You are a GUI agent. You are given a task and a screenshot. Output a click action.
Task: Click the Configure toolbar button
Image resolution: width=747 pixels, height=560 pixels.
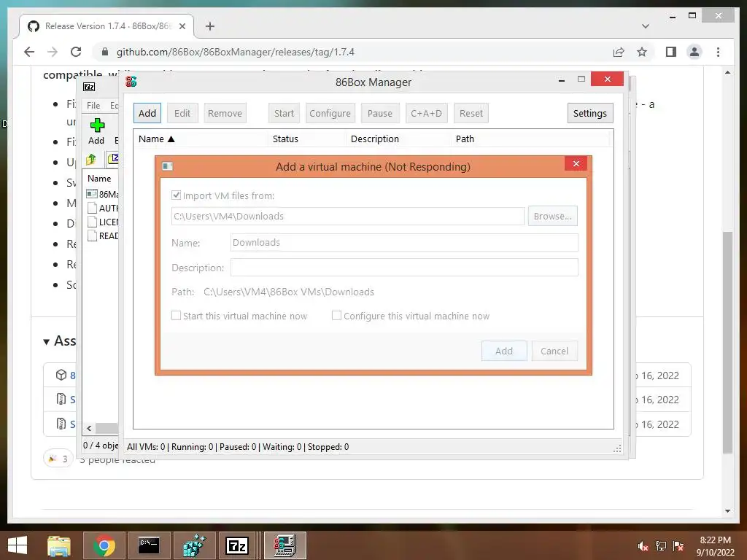[330, 113]
